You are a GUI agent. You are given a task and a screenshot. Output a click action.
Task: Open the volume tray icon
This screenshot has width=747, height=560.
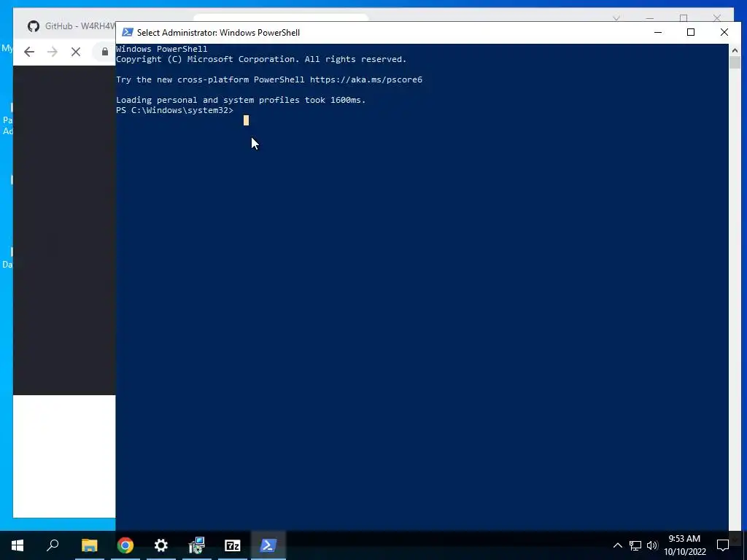point(652,545)
